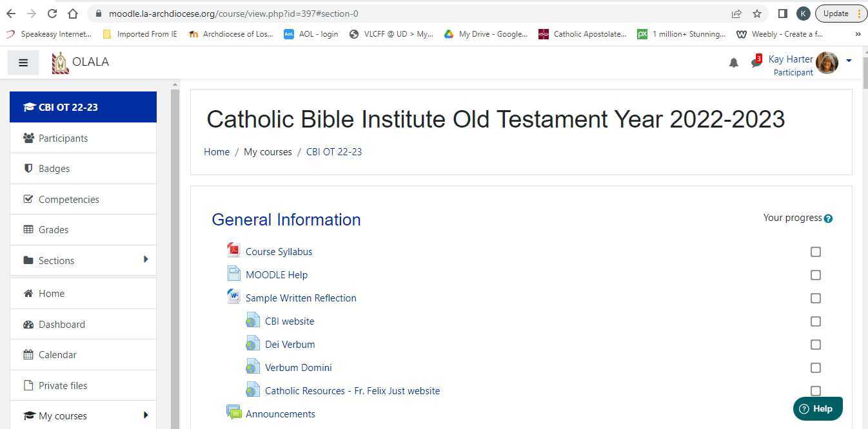This screenshot has width=868, height=429.
Task: Open the notifications bell icon
Action: click(x=733, y=62)
